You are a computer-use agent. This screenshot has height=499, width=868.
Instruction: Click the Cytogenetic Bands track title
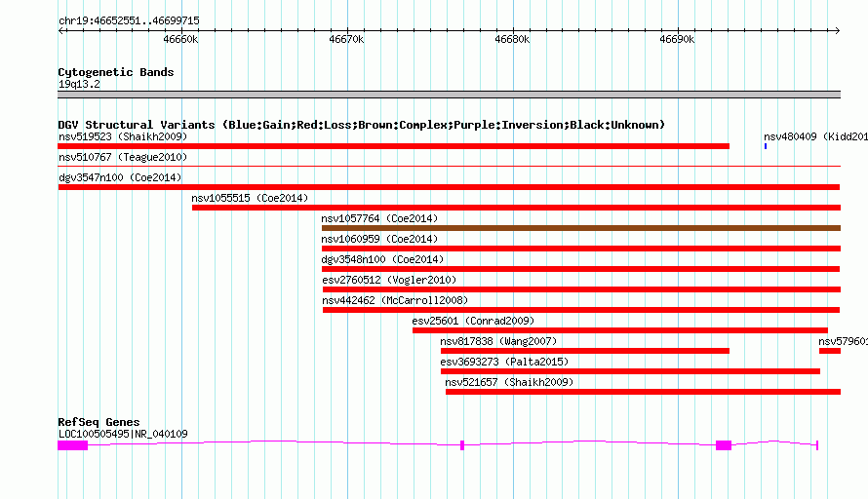[116, 72]
